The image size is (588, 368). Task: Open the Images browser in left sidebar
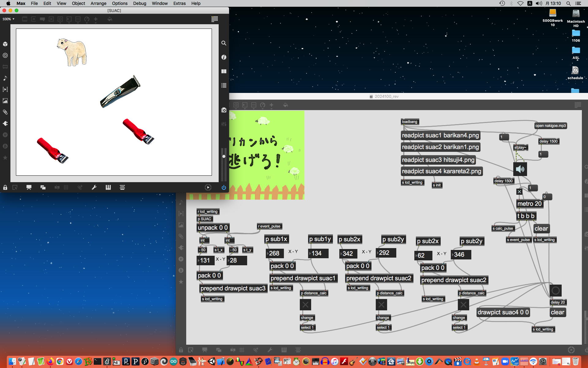(x=5, y=101)
